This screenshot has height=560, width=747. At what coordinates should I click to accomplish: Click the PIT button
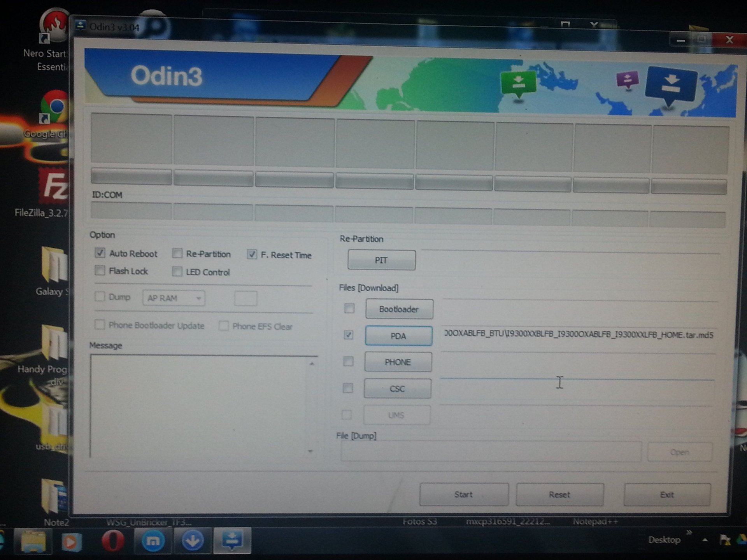[381, 260]
